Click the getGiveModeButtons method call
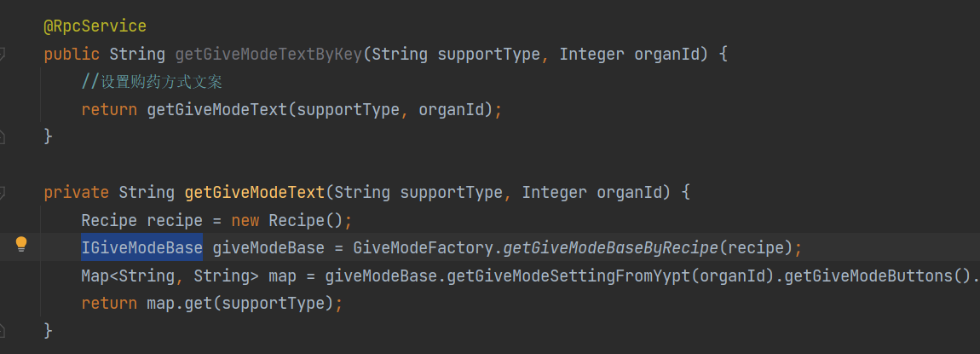 tap(868, 276)
